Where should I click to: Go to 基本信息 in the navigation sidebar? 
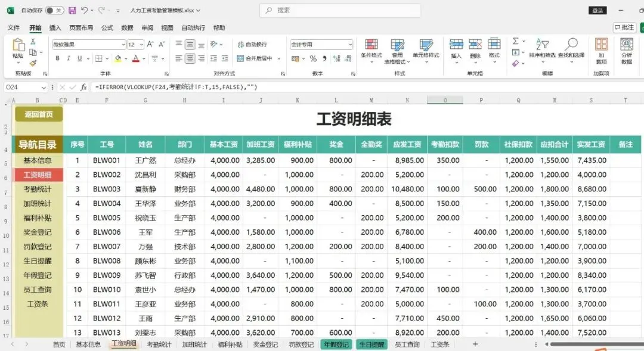[38, 160]
